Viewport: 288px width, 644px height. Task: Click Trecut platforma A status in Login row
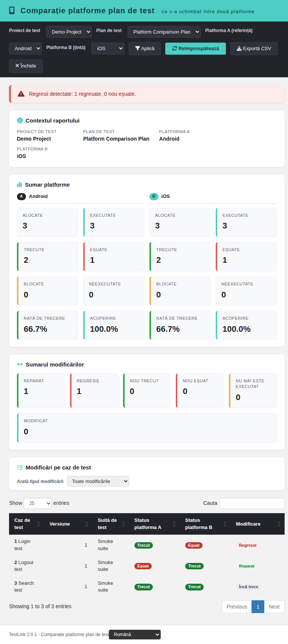click(x=143, y=545)
